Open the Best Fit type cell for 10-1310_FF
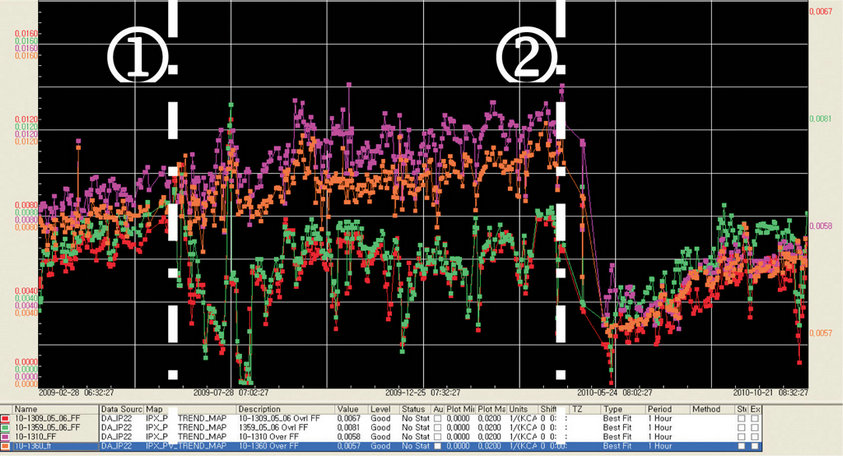Viewport: 843px width, 456px height. click(x=619, y=437)
